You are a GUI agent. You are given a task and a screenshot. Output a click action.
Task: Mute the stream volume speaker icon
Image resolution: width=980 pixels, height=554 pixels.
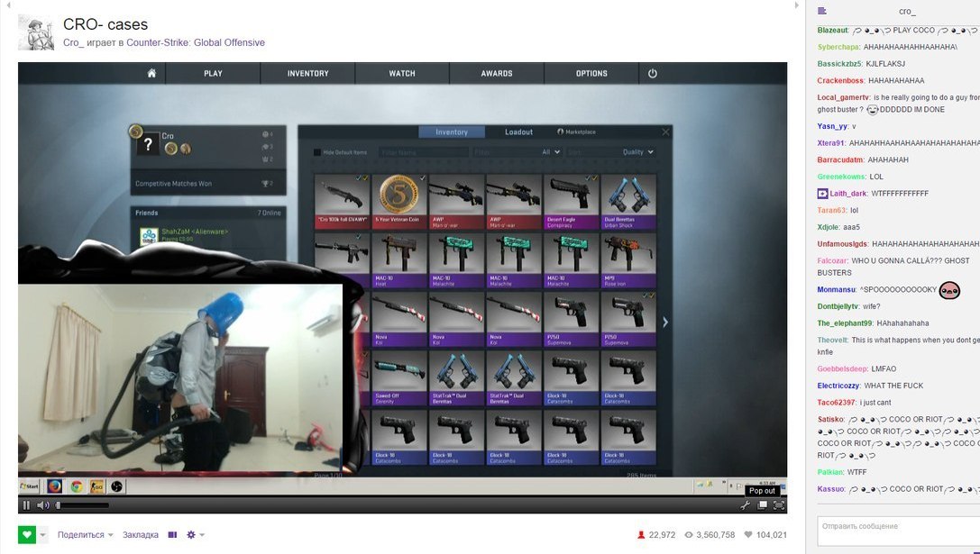(42, 505)
